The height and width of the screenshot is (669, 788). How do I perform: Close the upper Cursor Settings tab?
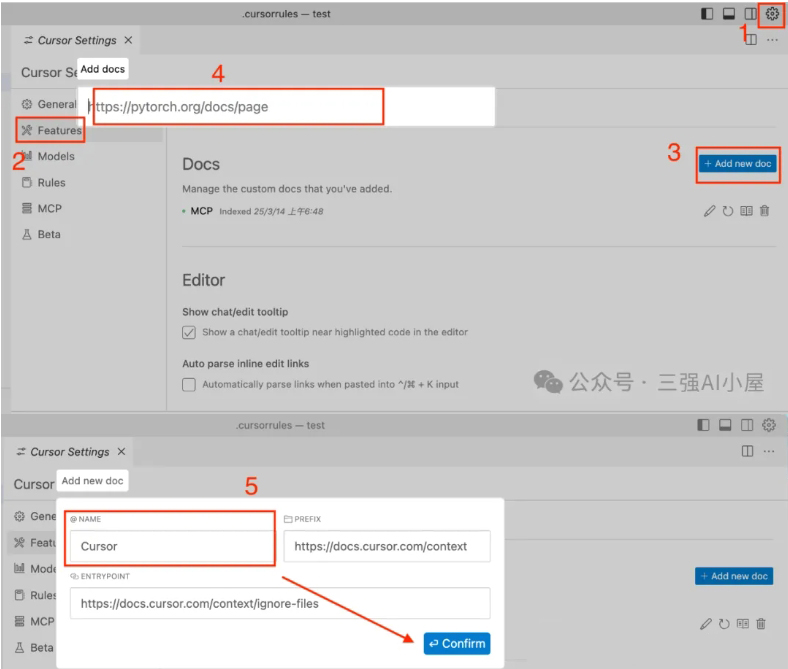pos(127,40)
